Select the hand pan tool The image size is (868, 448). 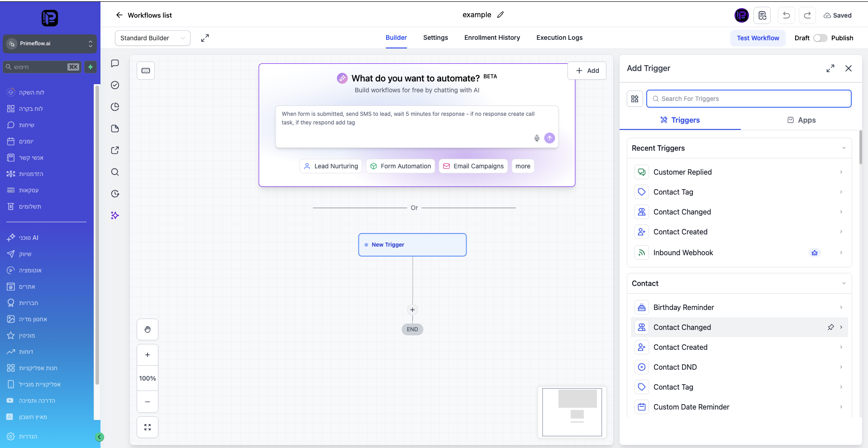click(x=148, y=329)
